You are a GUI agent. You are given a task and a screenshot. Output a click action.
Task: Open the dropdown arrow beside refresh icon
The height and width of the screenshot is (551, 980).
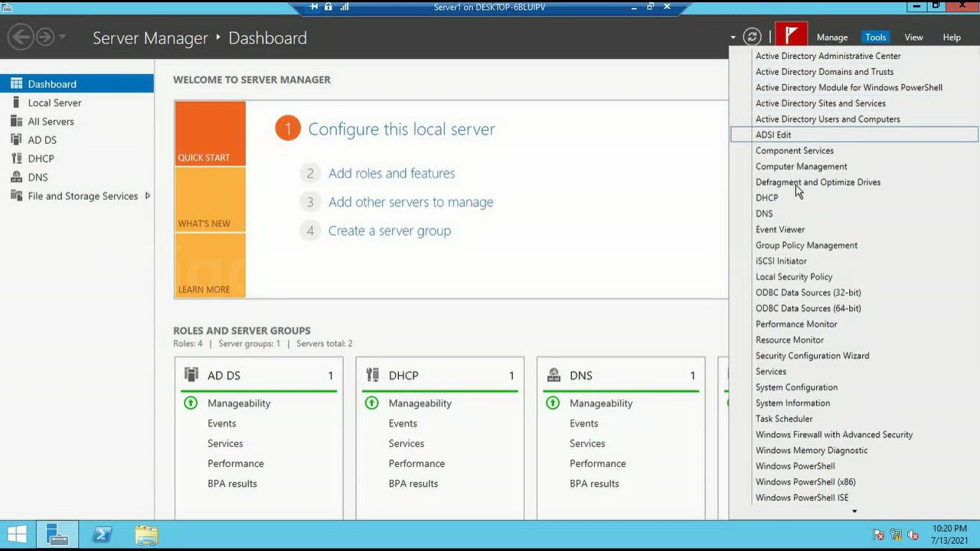coord(733,37)
